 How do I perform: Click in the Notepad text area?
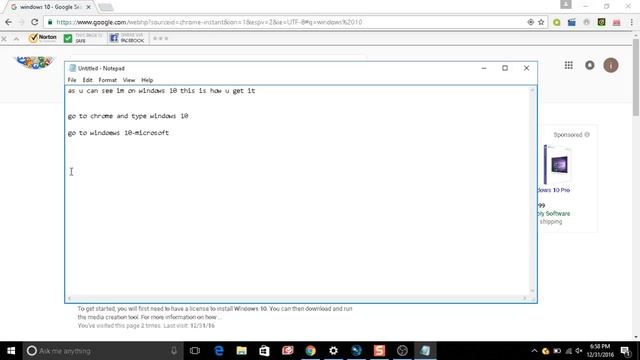point(298,191)
